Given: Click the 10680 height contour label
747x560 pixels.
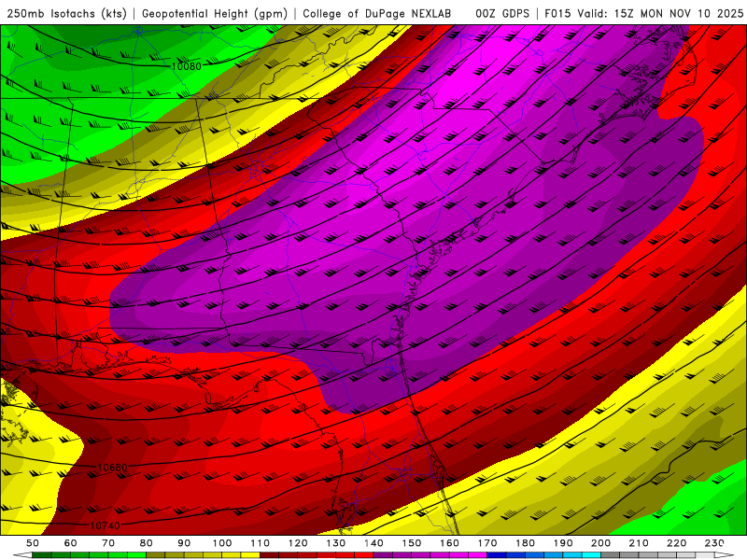Looking at the screenshot, I should pos(112,468).
